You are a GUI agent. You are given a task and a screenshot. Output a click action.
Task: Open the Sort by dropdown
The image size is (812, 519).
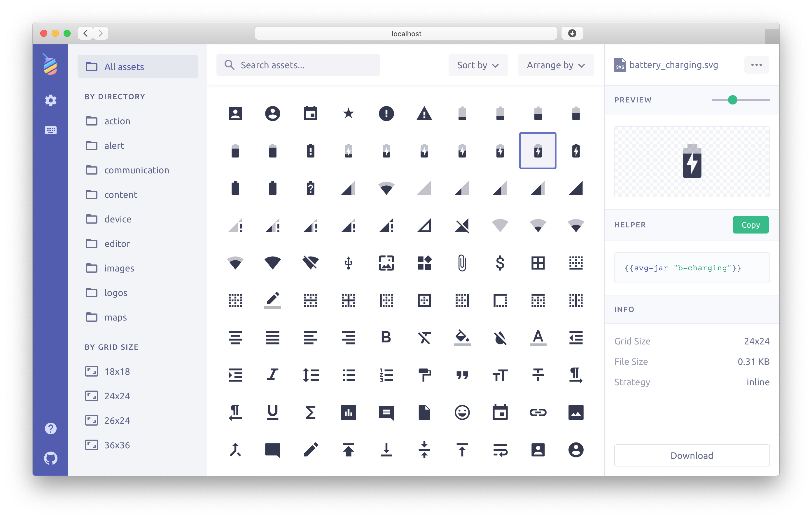click(477, 65)
